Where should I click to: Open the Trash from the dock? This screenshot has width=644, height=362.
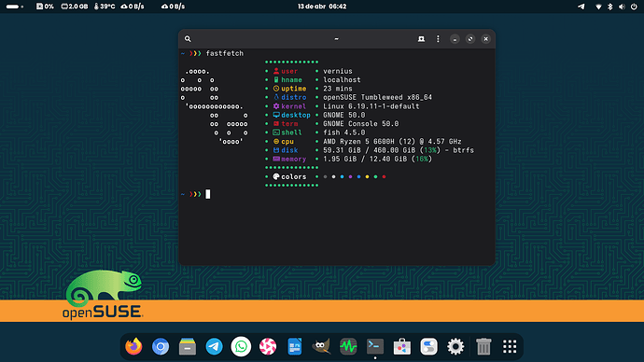pos(483,346)
